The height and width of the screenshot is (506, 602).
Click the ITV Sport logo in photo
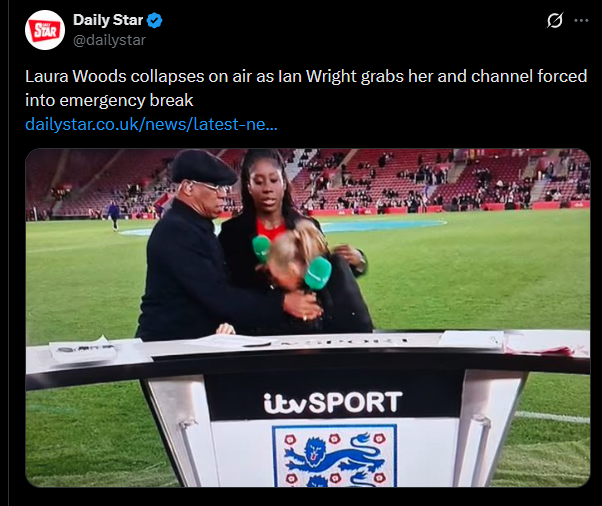tap(333, 402)
